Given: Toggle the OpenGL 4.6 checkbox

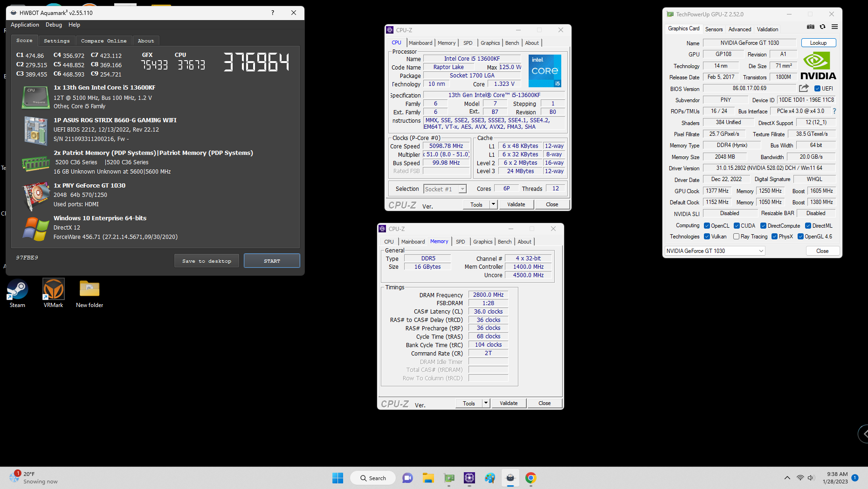Looking at the screenshot, I should click(x=800, y=237).
